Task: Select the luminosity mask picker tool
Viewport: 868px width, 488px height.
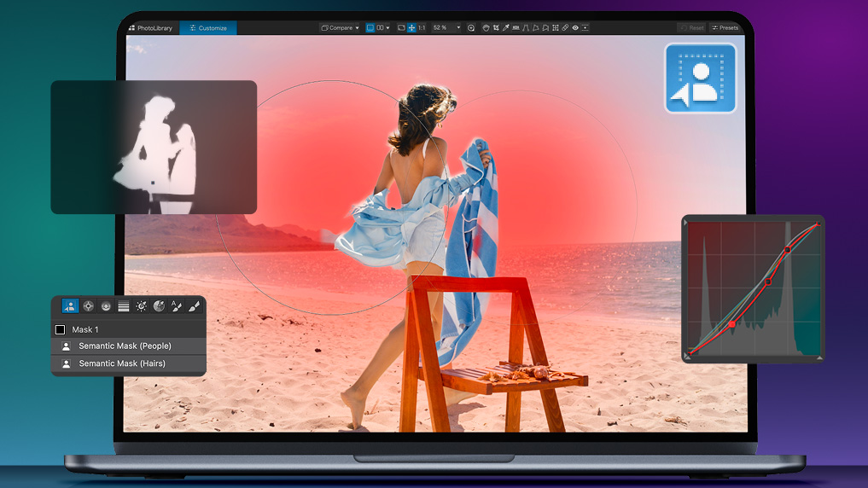Action: [x=141, y=306]
